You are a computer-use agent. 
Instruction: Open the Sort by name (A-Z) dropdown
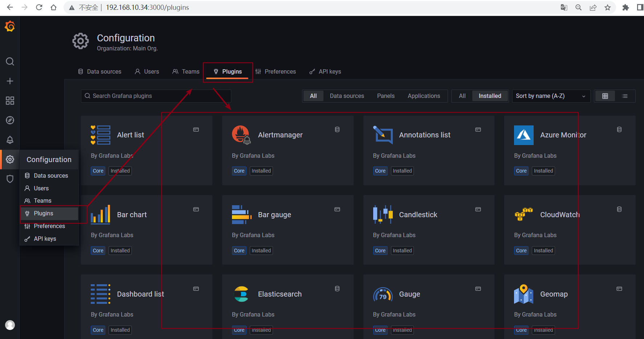click(x=551, y=96)
